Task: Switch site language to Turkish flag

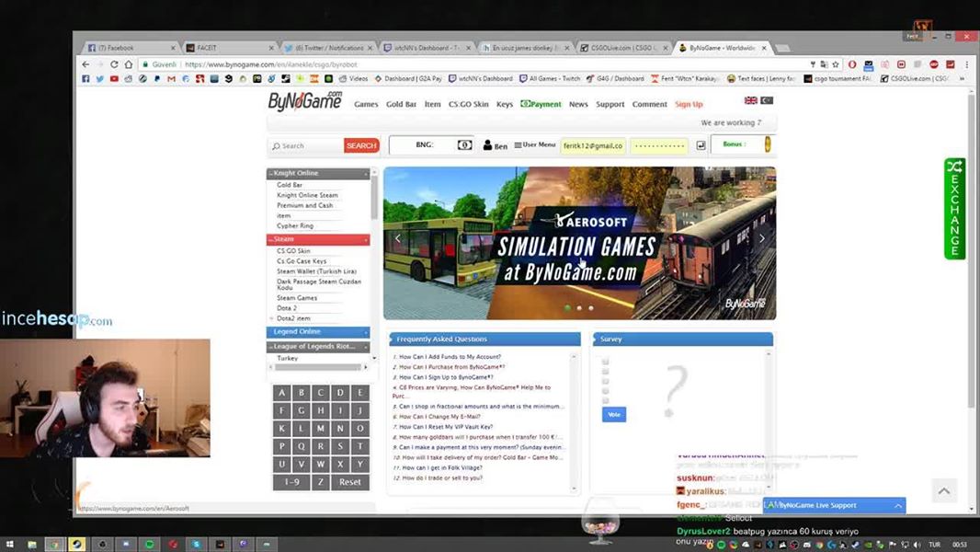Action: 767,100
